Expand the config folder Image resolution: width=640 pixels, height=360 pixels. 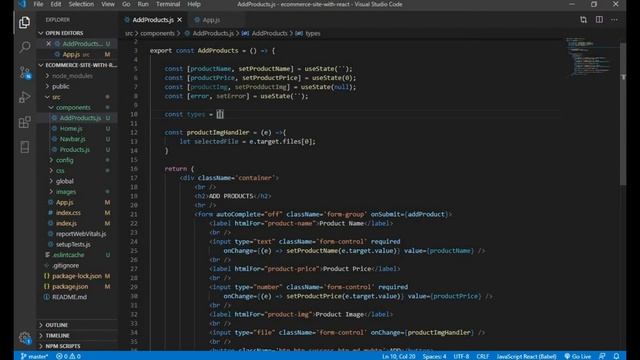pos(64,160)
